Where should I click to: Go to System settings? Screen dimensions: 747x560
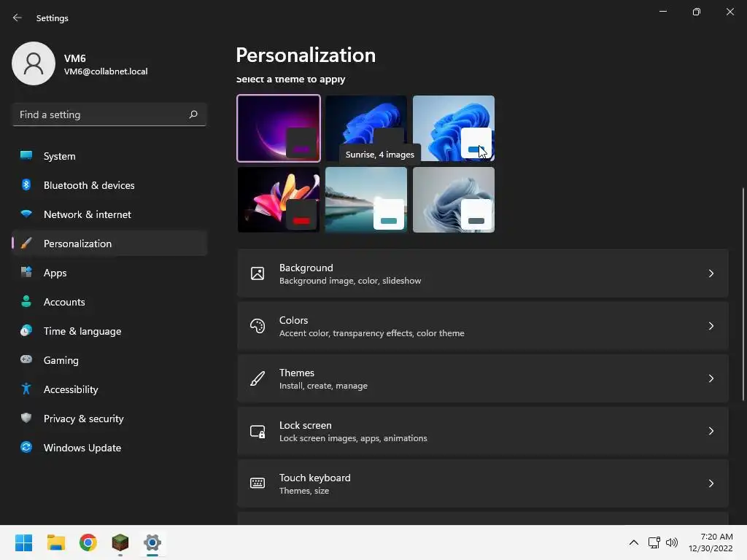tap(109, 156)
